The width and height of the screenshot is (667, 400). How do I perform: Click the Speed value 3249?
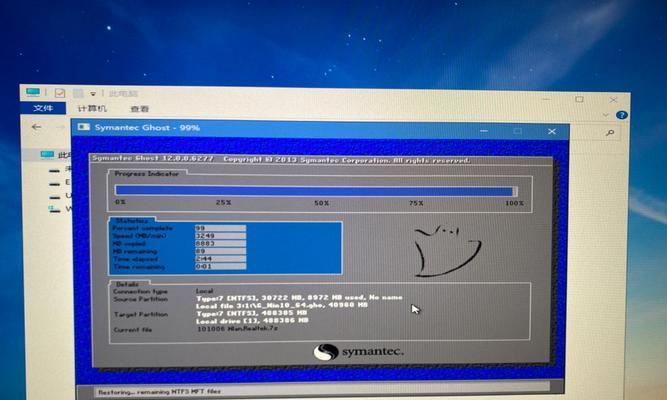pyautogui.click(x=220, y=236)
